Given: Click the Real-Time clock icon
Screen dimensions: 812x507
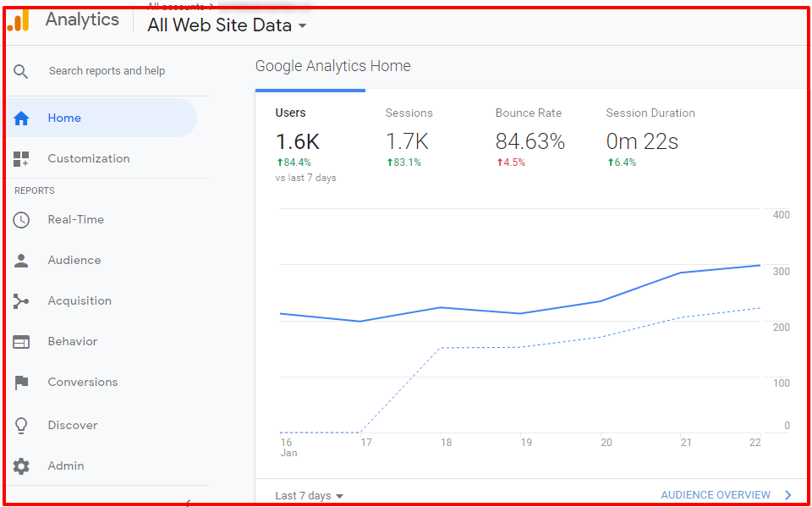Looking at the screenshot, I should pyautogui.click(x=20, y=220).
